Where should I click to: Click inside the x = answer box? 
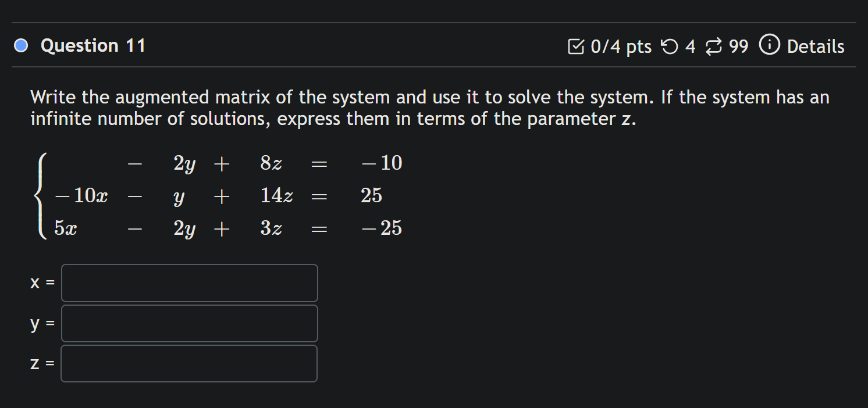click(189, 283)
